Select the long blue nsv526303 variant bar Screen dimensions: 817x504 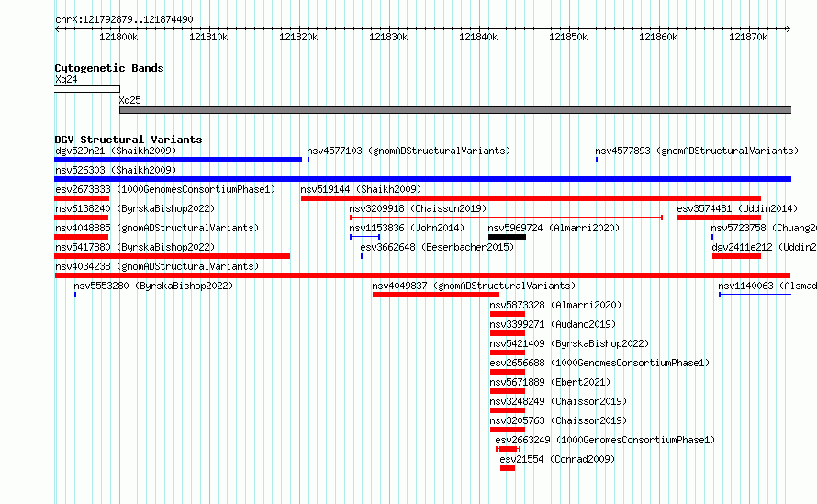[422, 179]
